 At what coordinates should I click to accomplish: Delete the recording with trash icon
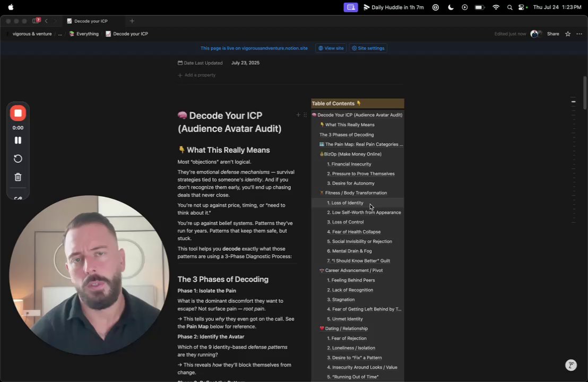tap(18, 177)
